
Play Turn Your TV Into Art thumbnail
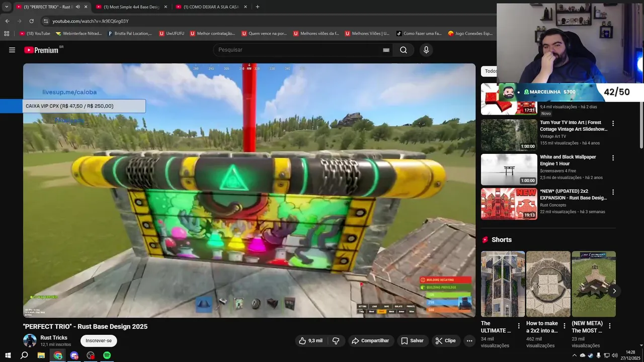pyautogui.click(x=509, y=135)
